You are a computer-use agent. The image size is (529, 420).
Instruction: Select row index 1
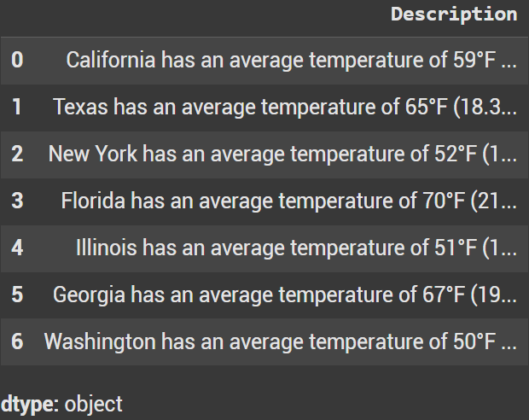coord(17,107)
